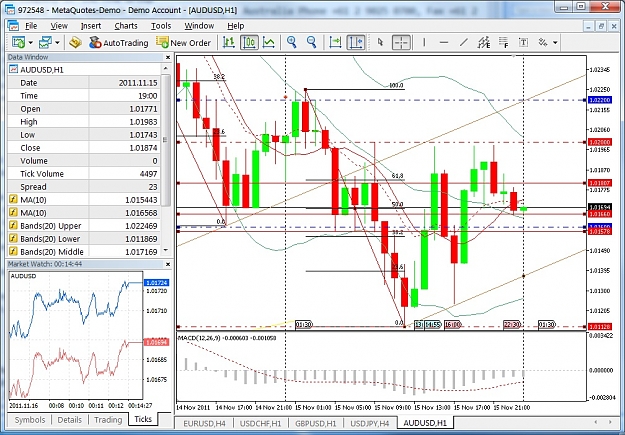Select the crosshair tool
The image size is (625, 435).
tap(401, 42)
